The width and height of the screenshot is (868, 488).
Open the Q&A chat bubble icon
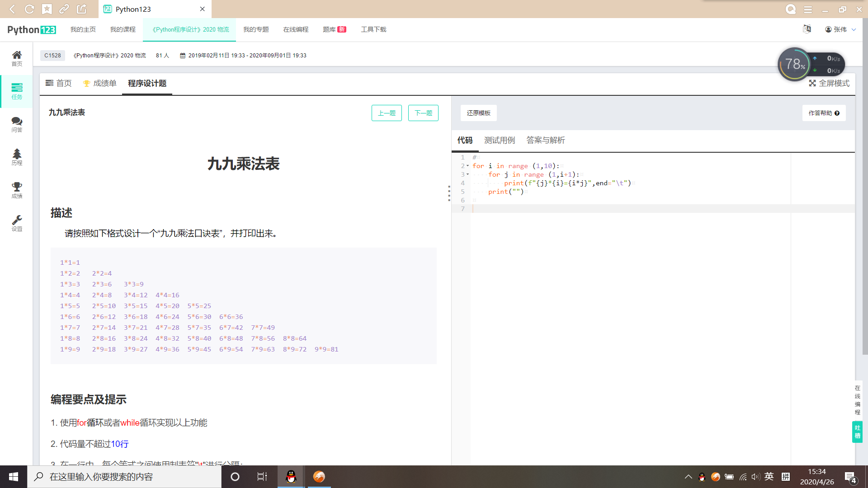[x=17, y=124]
